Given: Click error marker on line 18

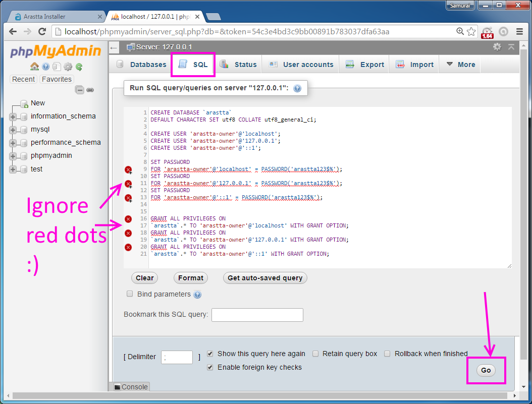Looking at the screenshot, I should tap(128, 233).
